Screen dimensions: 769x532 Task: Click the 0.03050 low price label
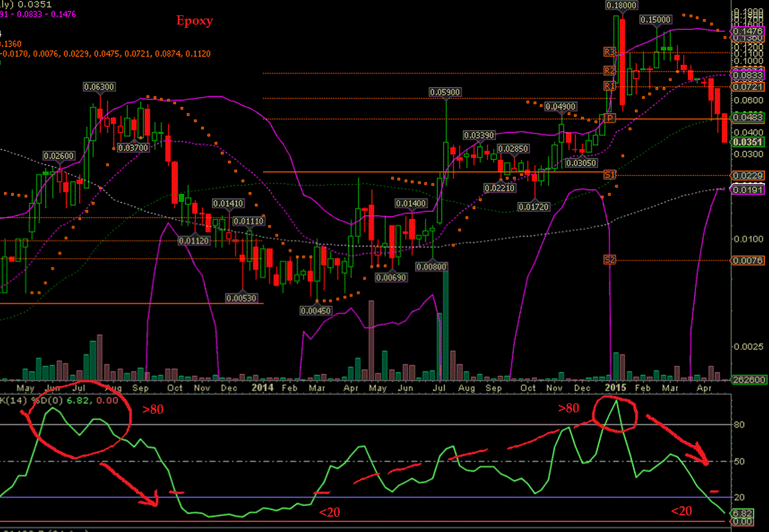pyautogui.click(x=580, y=163)
